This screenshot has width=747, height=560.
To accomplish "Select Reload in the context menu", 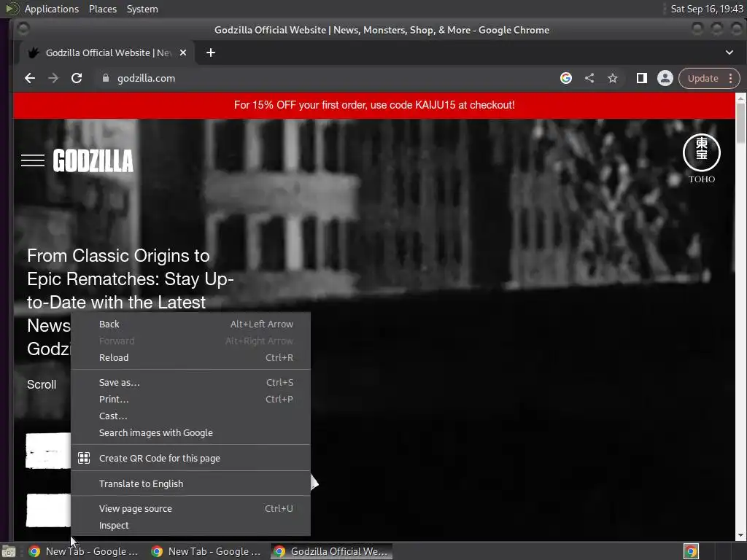I will point(190,357).
